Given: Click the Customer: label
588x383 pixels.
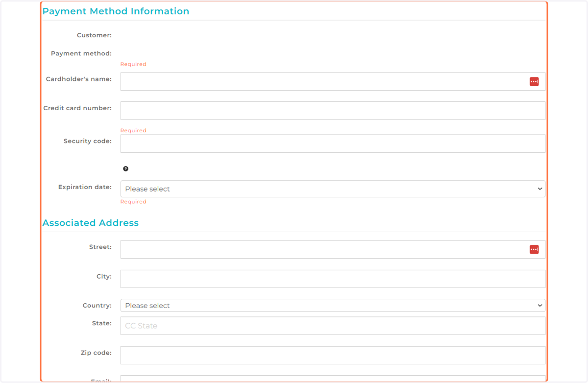Looking at the screenshot, I should click(94, 35).
